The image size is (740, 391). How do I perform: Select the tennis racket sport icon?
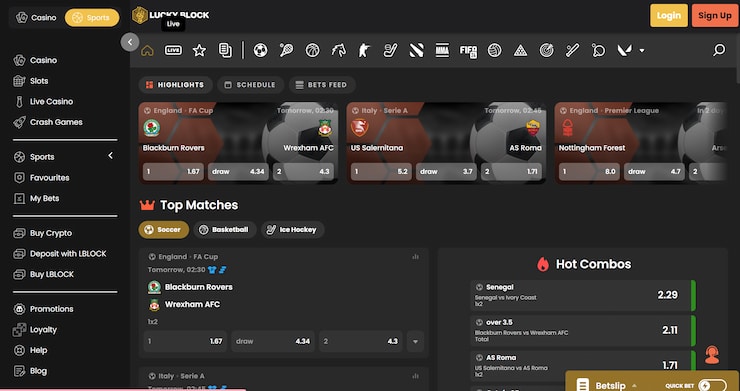(x=286, y=50)
